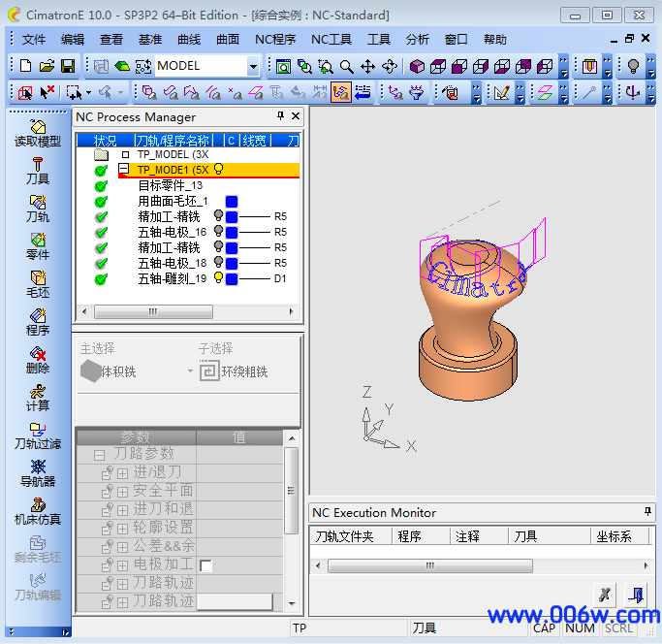Open the 刀轨过滤 toolpath filter icon
Image resolution: width=662 pixels, height=644 pixels.
click(37, 435)
